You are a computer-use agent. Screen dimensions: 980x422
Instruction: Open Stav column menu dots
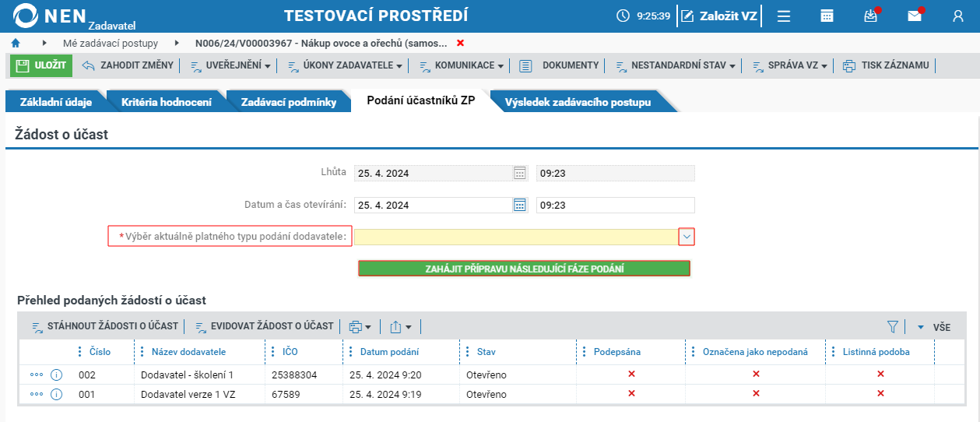point(467,352)
